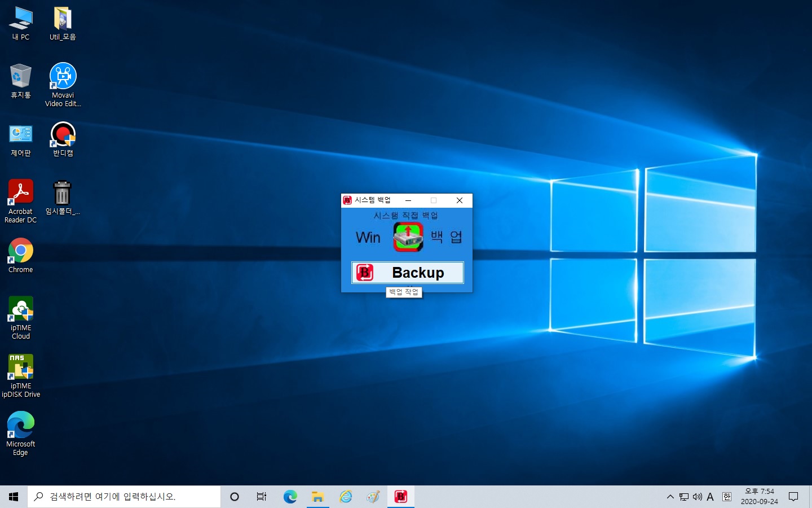Open Cortana circle on taskbar

click(x=235, y=497)
